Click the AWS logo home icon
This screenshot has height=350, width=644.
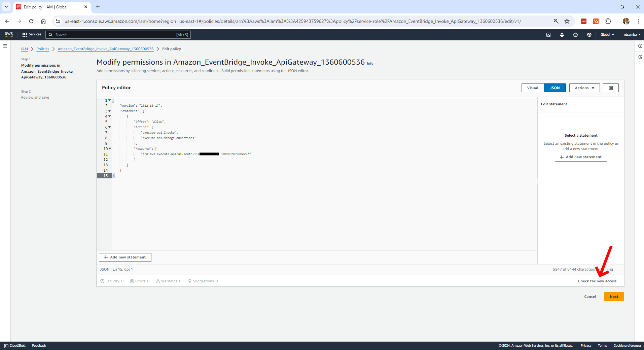click(x=9, y=34)
